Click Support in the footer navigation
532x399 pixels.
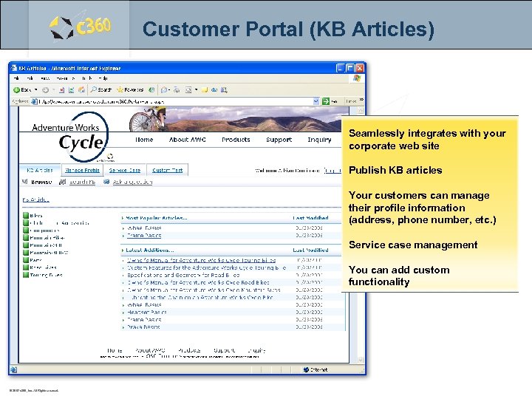[224, 350]
